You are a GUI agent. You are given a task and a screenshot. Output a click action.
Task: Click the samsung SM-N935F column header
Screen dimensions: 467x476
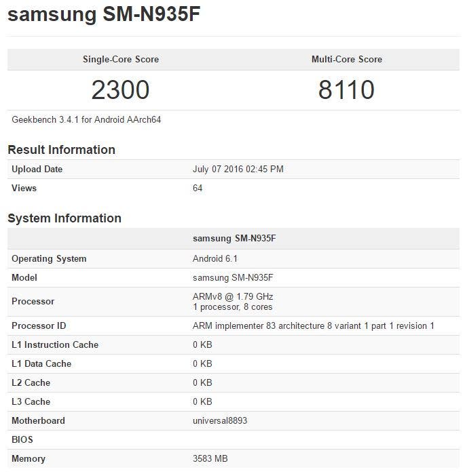tap(234, 238)
